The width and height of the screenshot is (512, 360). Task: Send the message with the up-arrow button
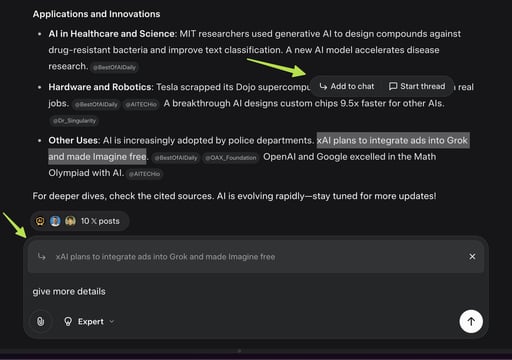click(471, 321)
